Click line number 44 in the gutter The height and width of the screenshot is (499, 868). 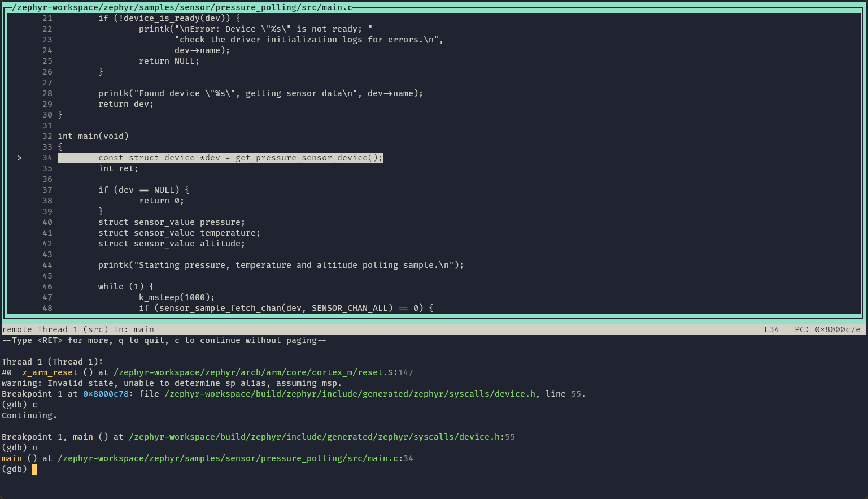47,265
